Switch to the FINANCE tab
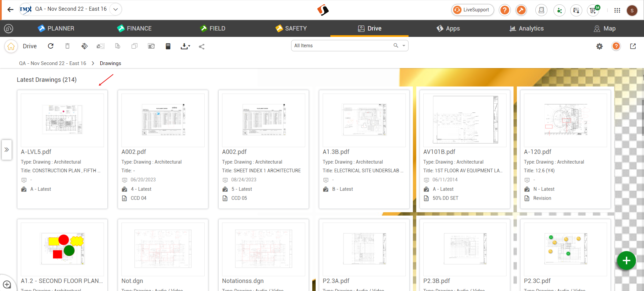 135,28
